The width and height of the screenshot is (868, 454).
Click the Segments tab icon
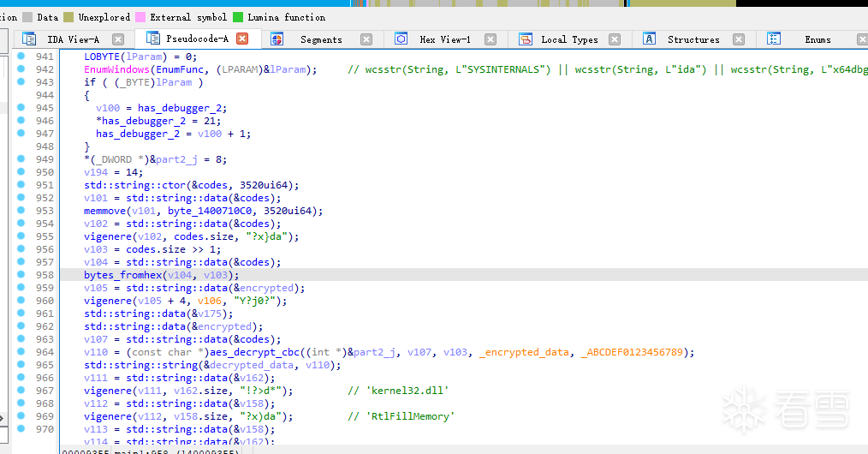pyautogui.click(x=276, y=39)
